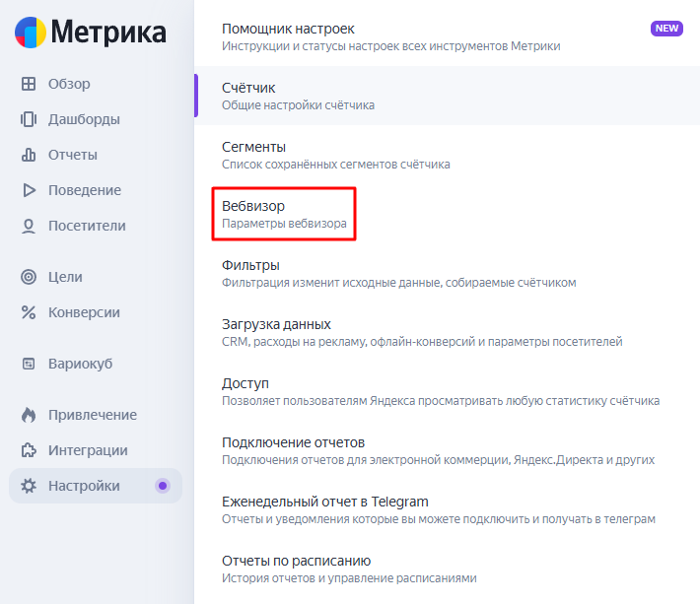Viewport: 700px width, 604px height.
Task: Click the Настройки gear icon
Action: [x=29, y=486]
